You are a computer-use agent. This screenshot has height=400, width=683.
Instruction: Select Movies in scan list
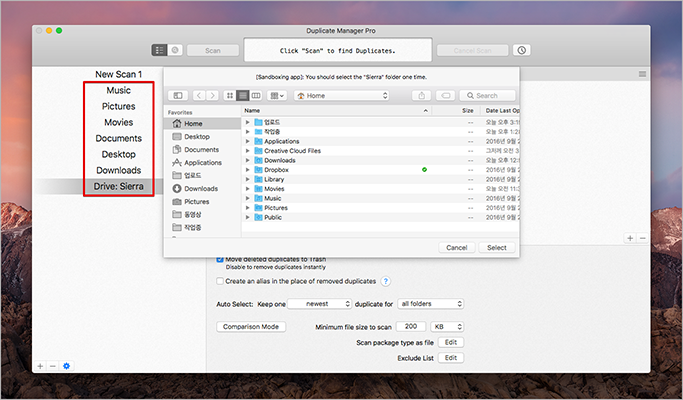[118, 122]
